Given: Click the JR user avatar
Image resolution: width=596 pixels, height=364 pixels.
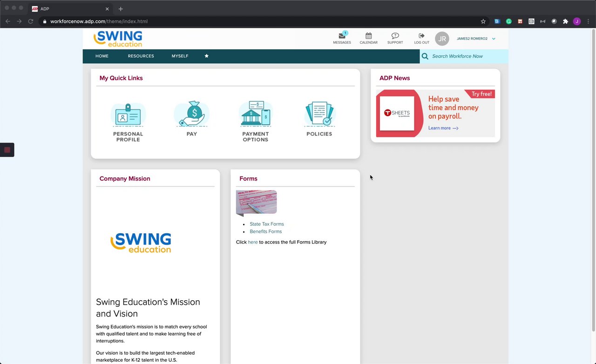Looking at the screenshot, I should pos(442,39).
